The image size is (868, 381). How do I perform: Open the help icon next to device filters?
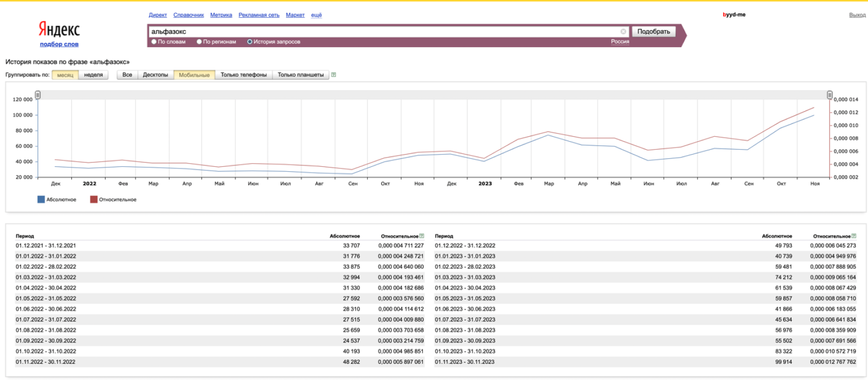333,75
